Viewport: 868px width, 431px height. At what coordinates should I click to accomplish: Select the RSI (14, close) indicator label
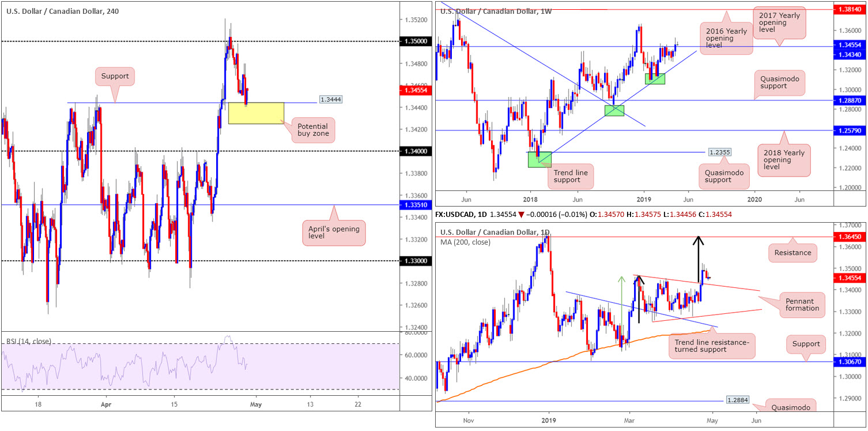[x=28, y=341]
